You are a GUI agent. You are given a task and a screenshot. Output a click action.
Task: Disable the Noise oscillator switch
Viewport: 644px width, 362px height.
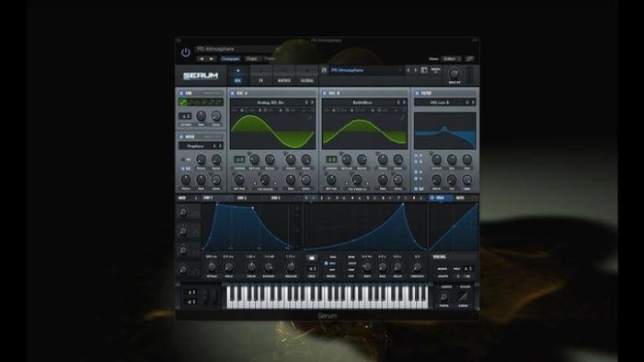coord(181,136)
